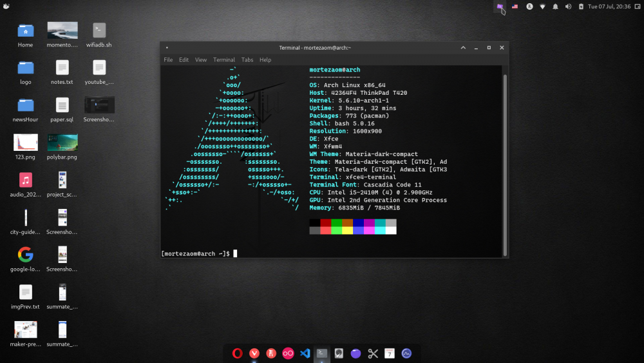Open the View menu in Terminal
Screen dimensions: 644x363
coord(201,59)
